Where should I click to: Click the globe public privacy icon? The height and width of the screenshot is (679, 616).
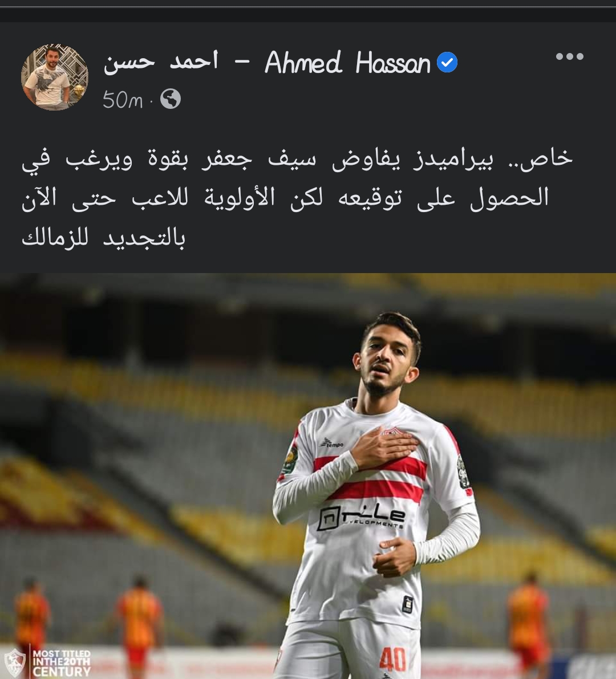tap(170, 99)
